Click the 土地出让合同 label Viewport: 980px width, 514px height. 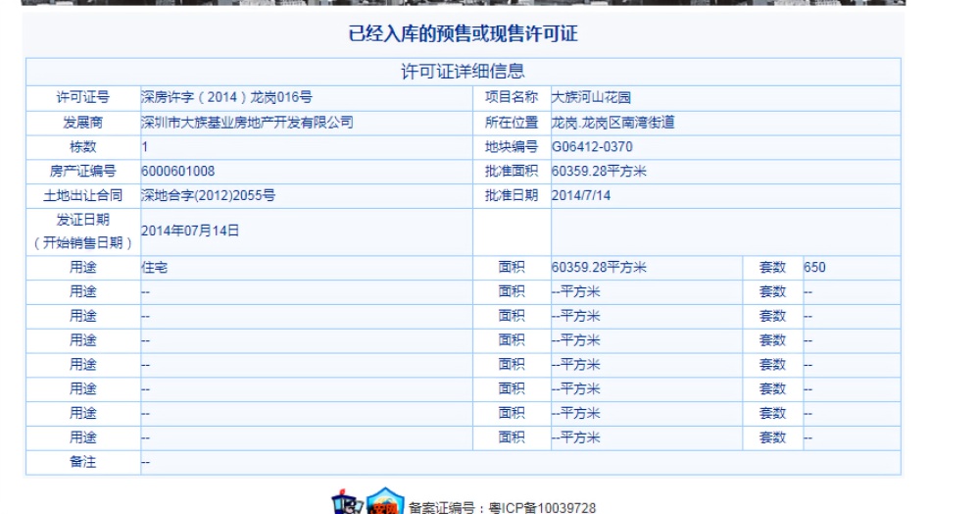(x=83, y=196)
